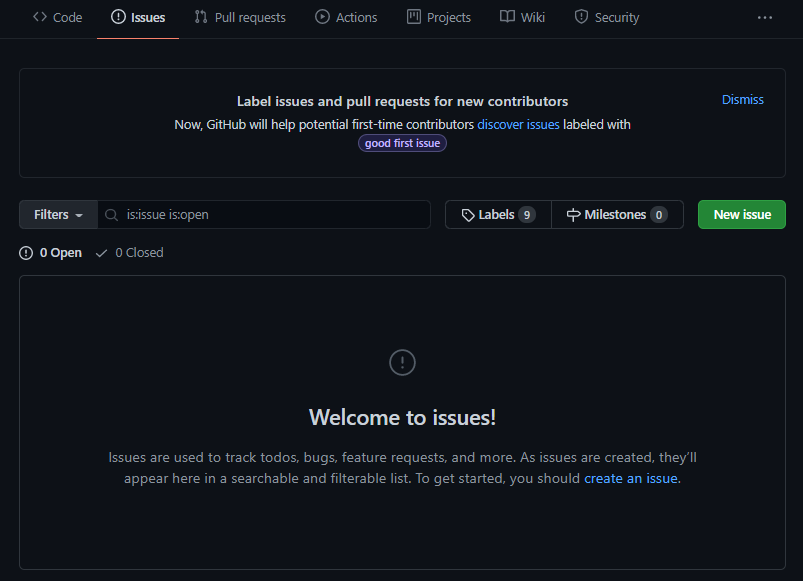Click the banner title about new contributors

coord(403,101)
